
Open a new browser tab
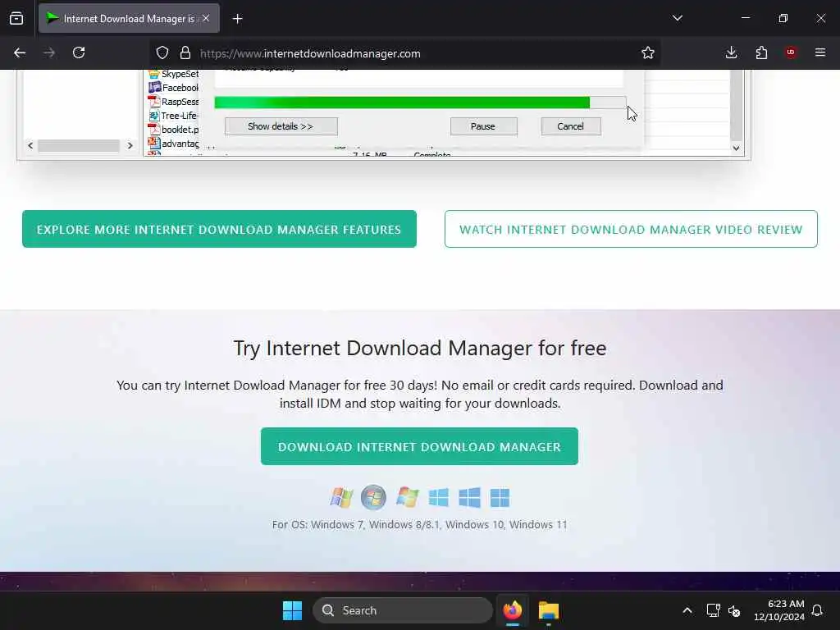pyautogui.click(x=237, y=19)
